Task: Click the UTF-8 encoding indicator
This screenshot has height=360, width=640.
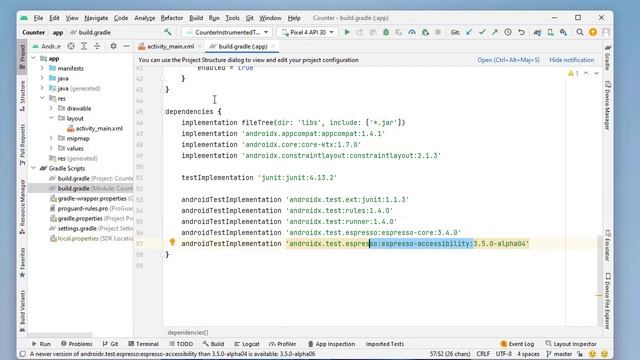Action: click(504, 354)
